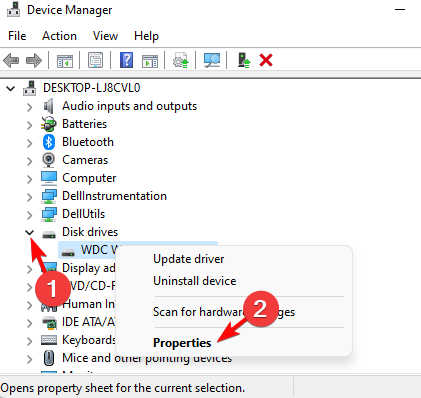Click Show/Hide Action Pane toolbar icon
Viewport: 421px width, 398px height.
(x=150, y=61)
